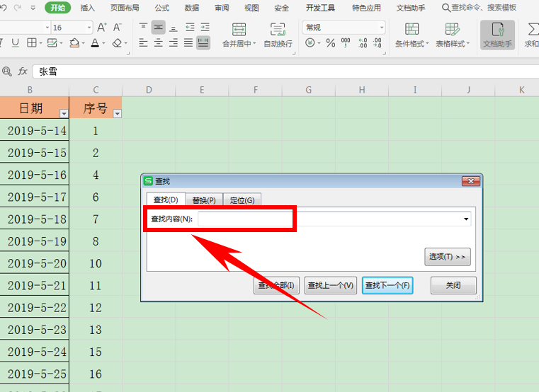This screenshot has width=539, height=392.
Task: Open the 序号 column filter dropdown
Action: point(117,113)
